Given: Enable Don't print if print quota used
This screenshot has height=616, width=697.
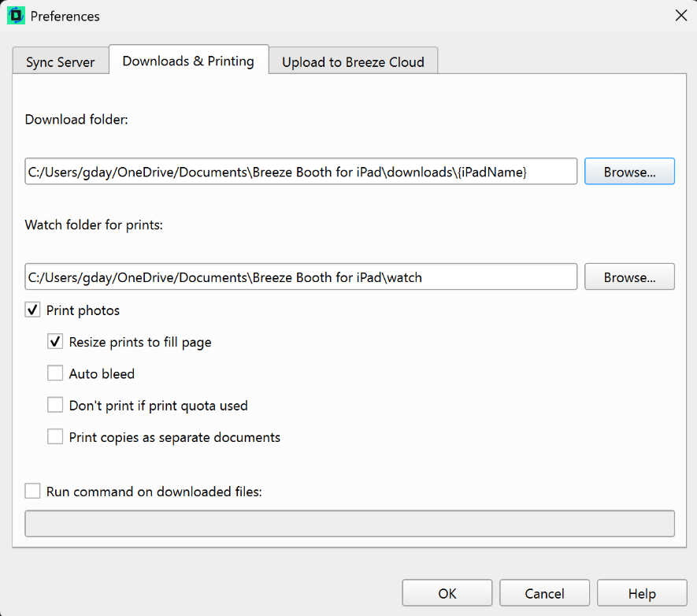Looking at the screenshot, I should (55, 405).
